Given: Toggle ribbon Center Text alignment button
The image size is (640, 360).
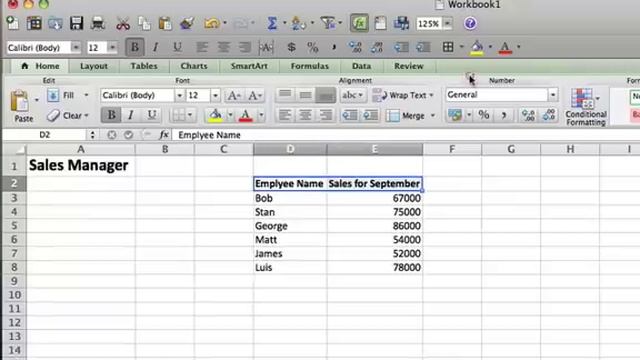Looking at the screenshot, I should click(305, 115).
